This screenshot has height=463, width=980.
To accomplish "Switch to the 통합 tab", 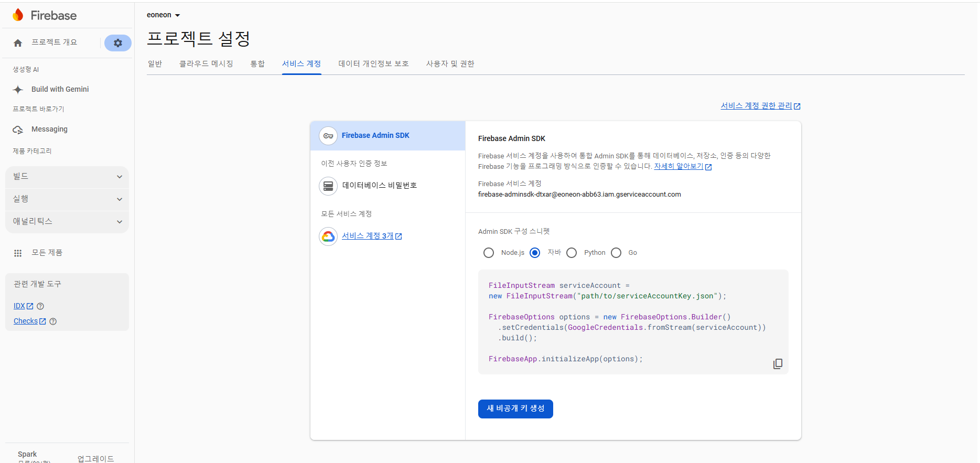I will coord(257,63).
